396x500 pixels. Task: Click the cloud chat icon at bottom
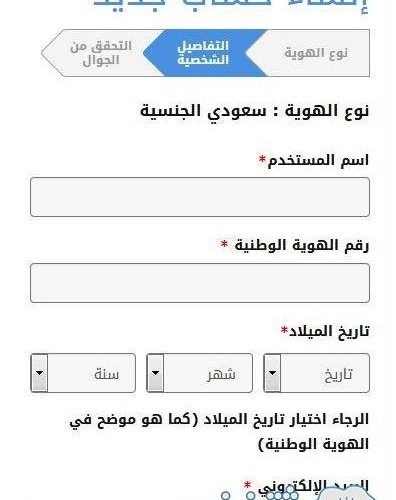click(347, 493)
